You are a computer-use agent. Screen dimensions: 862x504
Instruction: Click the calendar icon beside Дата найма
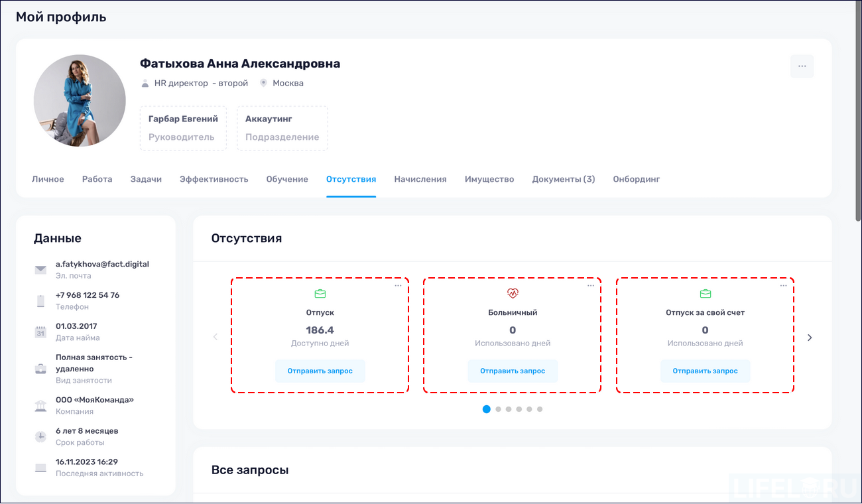click(40, 331)
